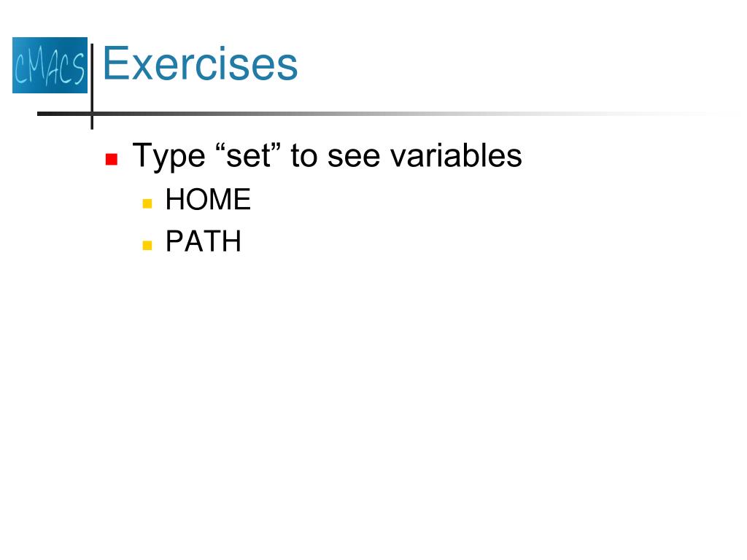
Task: Click the yellow bullet beside PATH
Action: click(147, 246)
